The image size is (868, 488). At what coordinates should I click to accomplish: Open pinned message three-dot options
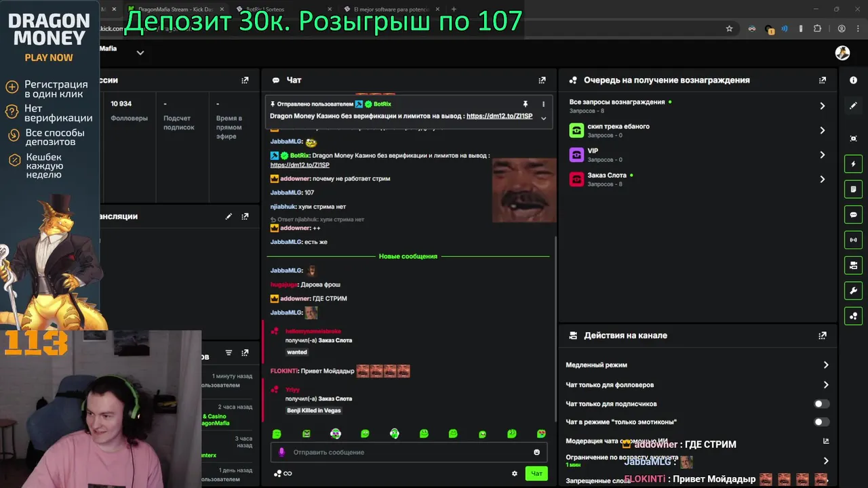(543, 104)
